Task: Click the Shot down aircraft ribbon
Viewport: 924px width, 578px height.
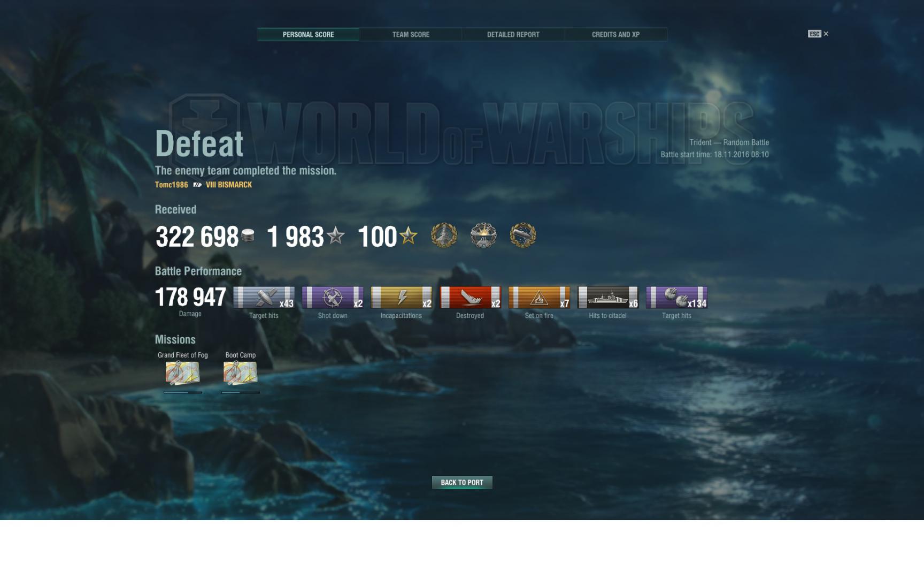Action: tap(333, 298)
